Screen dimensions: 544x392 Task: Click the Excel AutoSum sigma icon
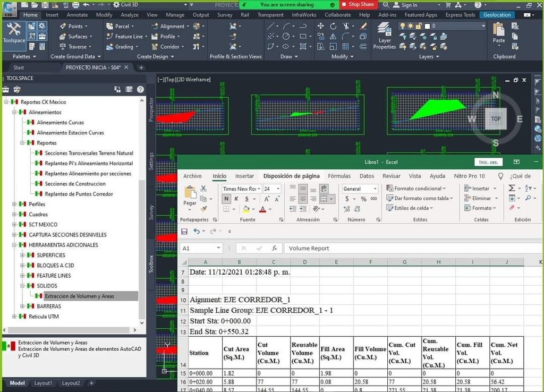click(x=512, y=188)
